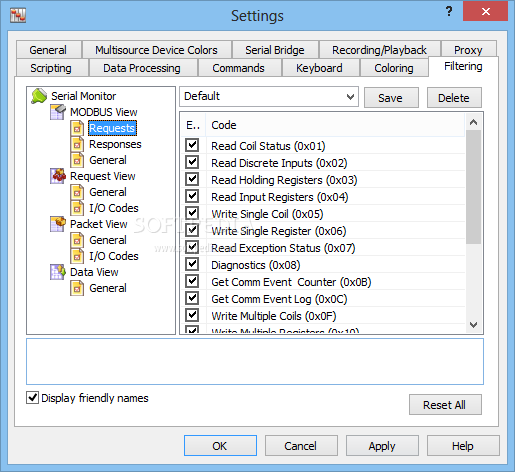Click the scroll up arrow of code list

coord(473,122)
